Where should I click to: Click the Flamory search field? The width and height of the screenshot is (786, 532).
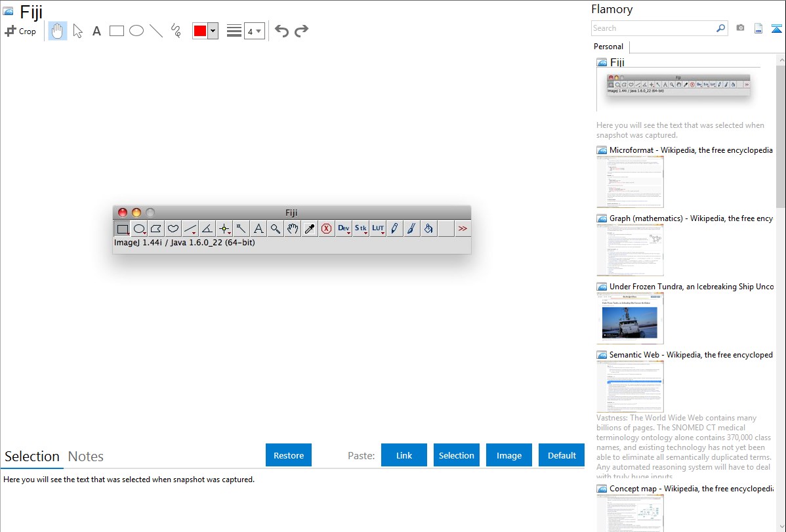[653, 28]
